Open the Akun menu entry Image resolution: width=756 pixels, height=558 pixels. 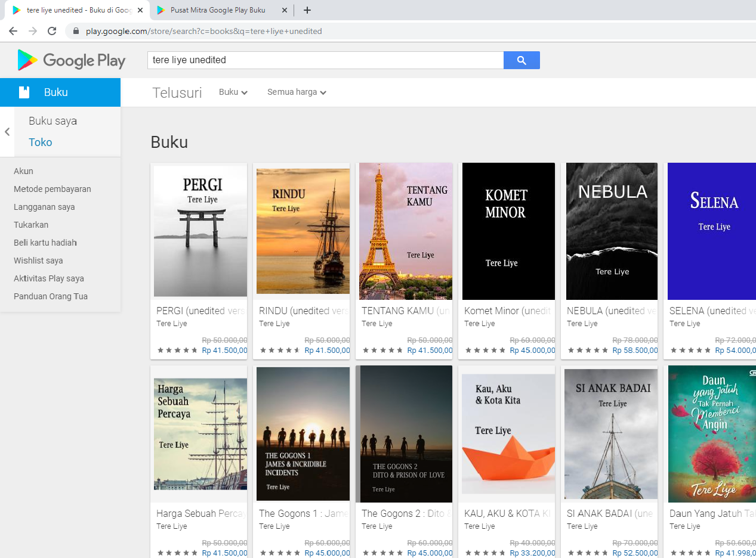(23, 171)
